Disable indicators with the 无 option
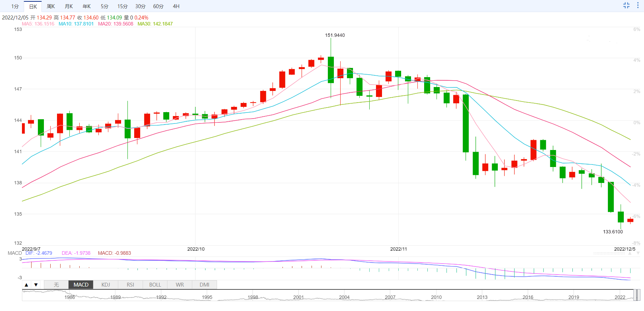644x311 pixels. 56,285
